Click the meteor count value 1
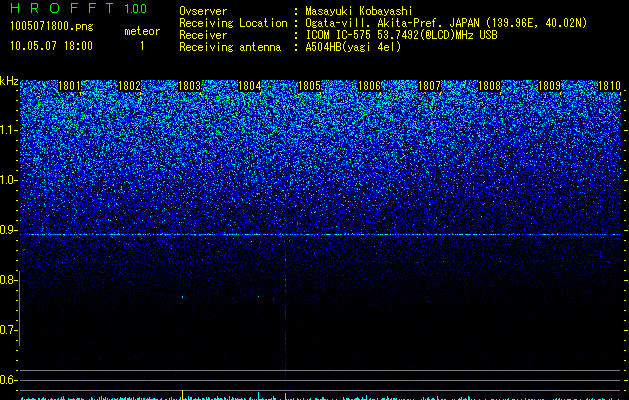Image resolution: width=629 pixels, height=400 pixels. click(142, 46)
